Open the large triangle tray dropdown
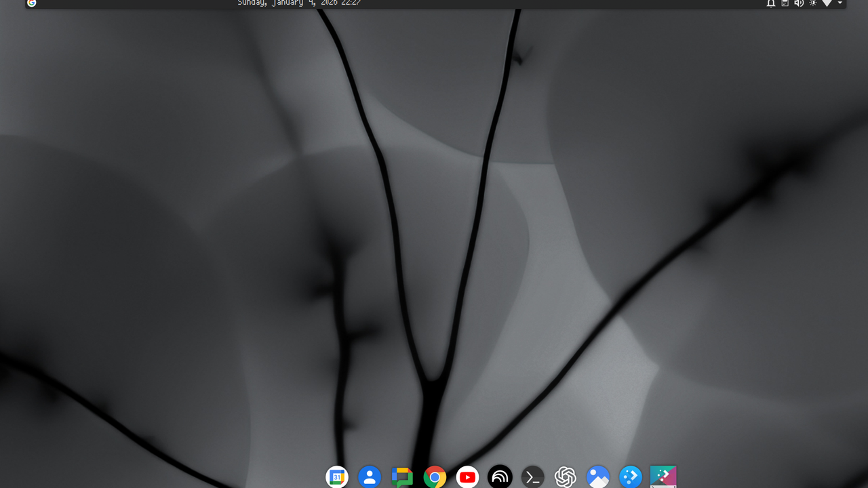Viewport: 868px width, 488px height. 827,3
